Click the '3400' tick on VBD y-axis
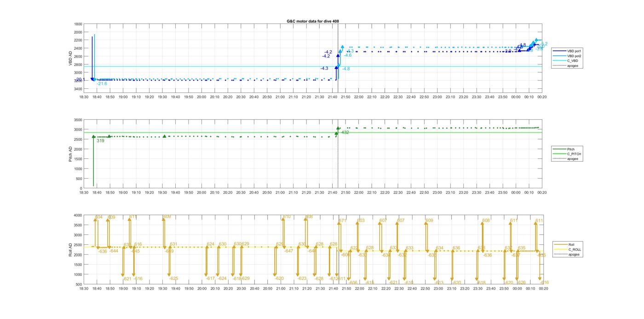Screen dimensions: 644x319 (x=78, y=88)
